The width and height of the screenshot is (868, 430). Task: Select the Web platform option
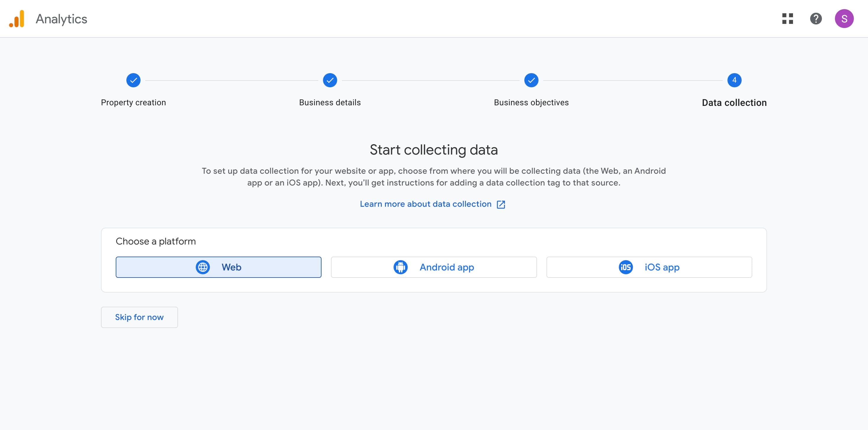tap(218, 267)
